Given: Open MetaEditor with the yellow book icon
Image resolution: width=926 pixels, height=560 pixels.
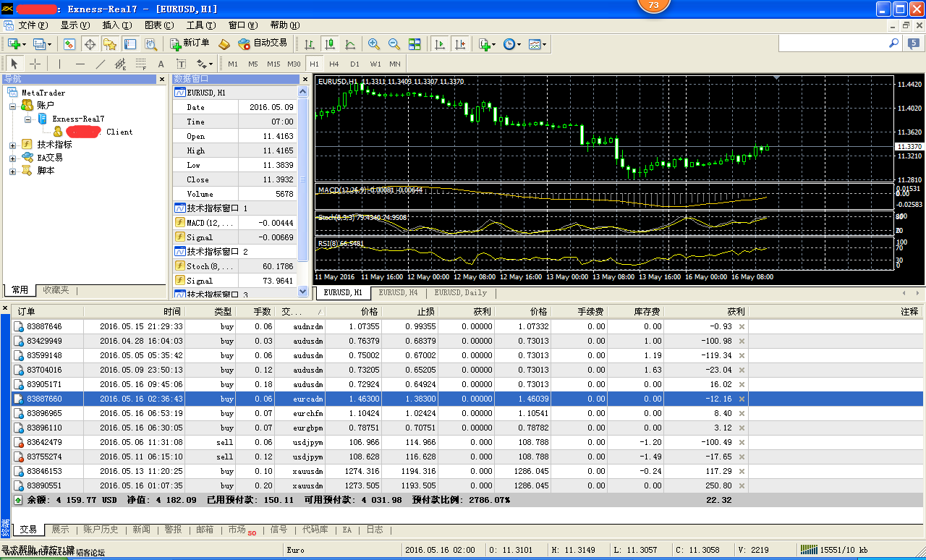Looking at the screenshot, I should tap(224, 44).
